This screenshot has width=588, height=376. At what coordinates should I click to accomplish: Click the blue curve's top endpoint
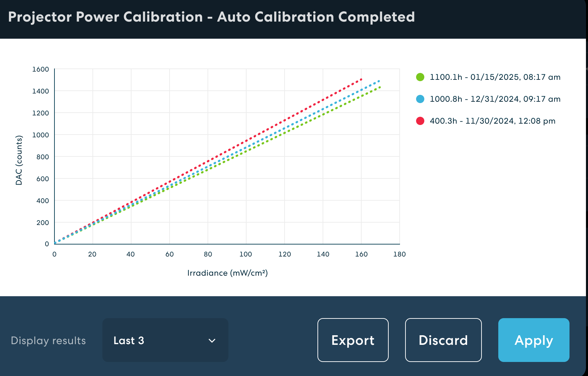tap(379, 81)
